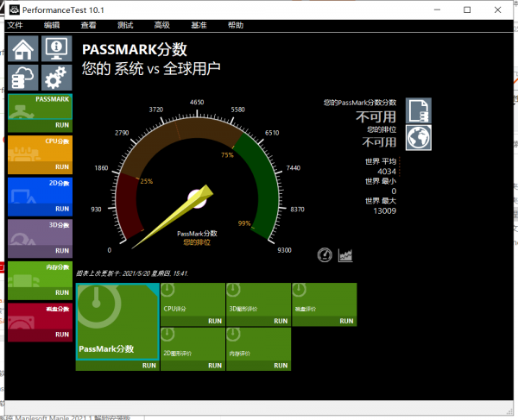Click the 99% percentile marker on gauge

244,223
